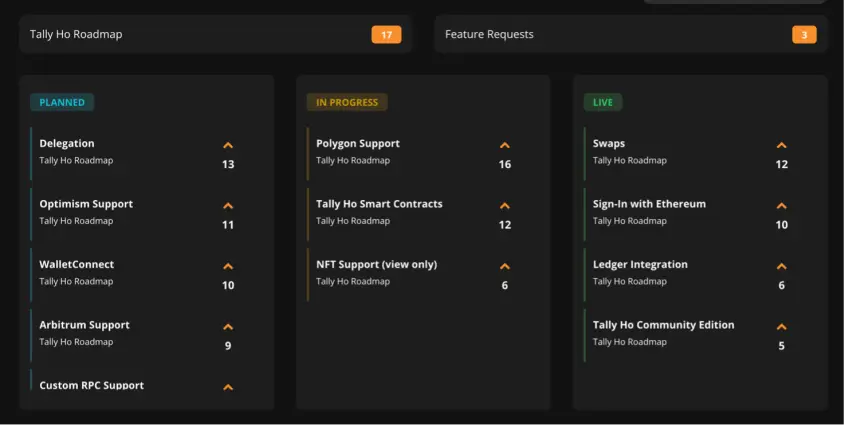Click the Optimism Support vote count 11
Viewport: 845px width, 427px height.
pyautogui.click(x=228, y=225)
